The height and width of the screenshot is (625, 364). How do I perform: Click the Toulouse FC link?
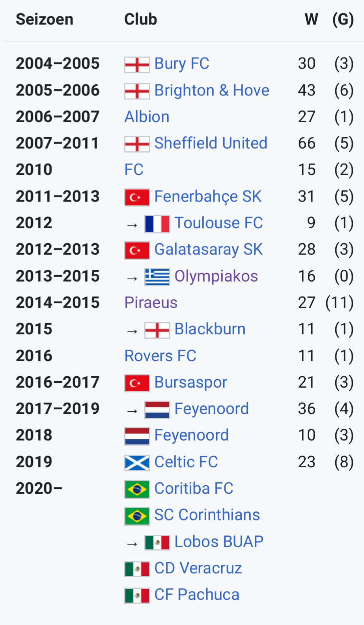(x=218, y=223)
